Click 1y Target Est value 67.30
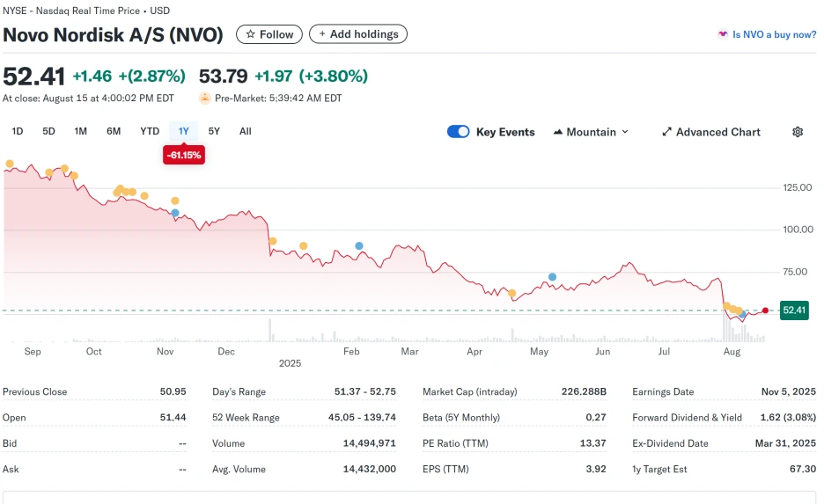 tap(803, 469)
